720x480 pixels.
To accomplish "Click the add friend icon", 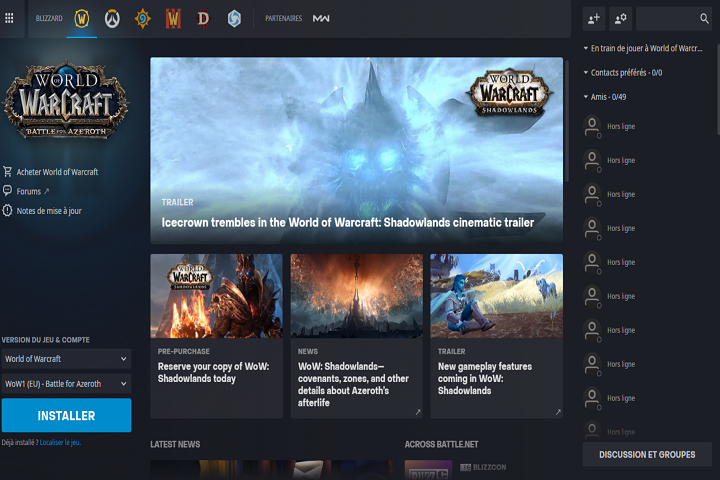I will pyautogui.click(x=594, y=18).
